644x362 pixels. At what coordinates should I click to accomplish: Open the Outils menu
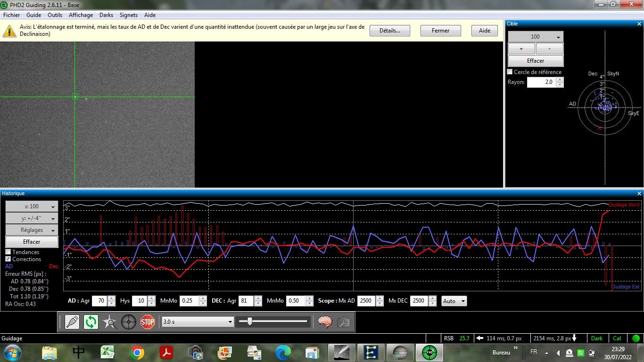(55, 15)
